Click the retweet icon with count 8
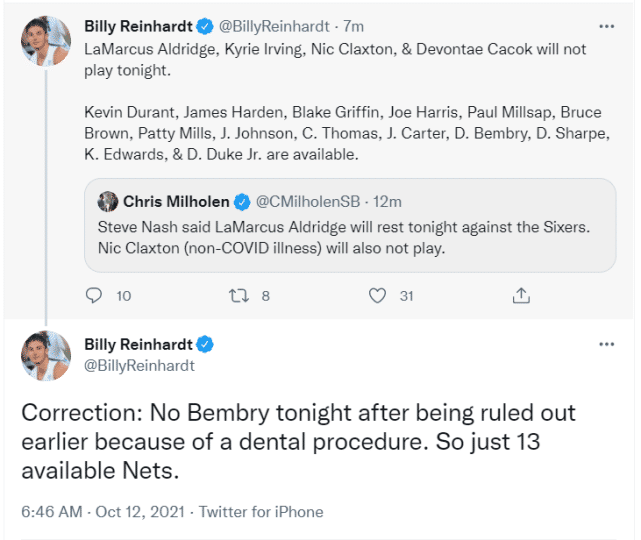Viewport: 641px width, 540px height. click(x=237, y=296)
